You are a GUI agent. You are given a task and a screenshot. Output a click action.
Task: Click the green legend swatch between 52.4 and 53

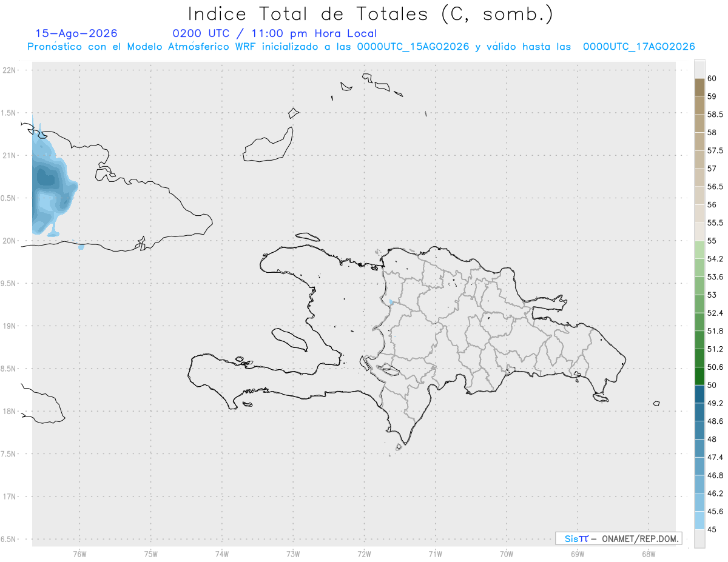pyautogui.click(x=699, y=304)
